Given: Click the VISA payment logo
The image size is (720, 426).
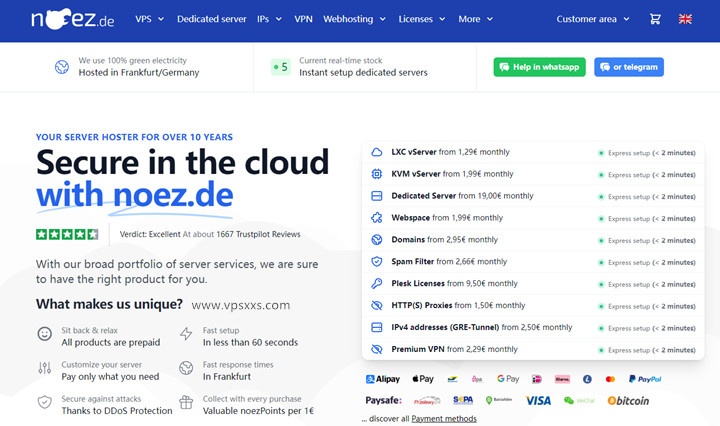Looking at the screenshot, I should pyautogui.click(x=538, y=401).
